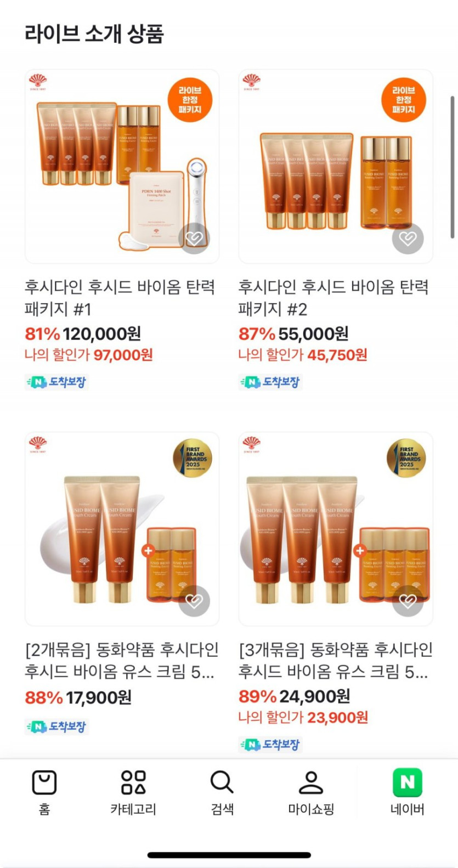
Task: Open 후시다인 후시드 바이옴 탄력 패키지 #1 title
Action: coord(120,298)
